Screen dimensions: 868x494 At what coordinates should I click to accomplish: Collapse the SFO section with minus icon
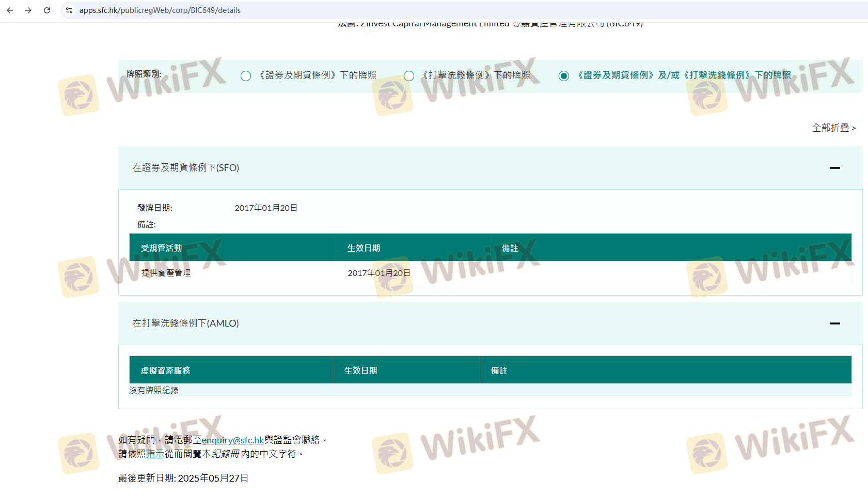point(834,168)
